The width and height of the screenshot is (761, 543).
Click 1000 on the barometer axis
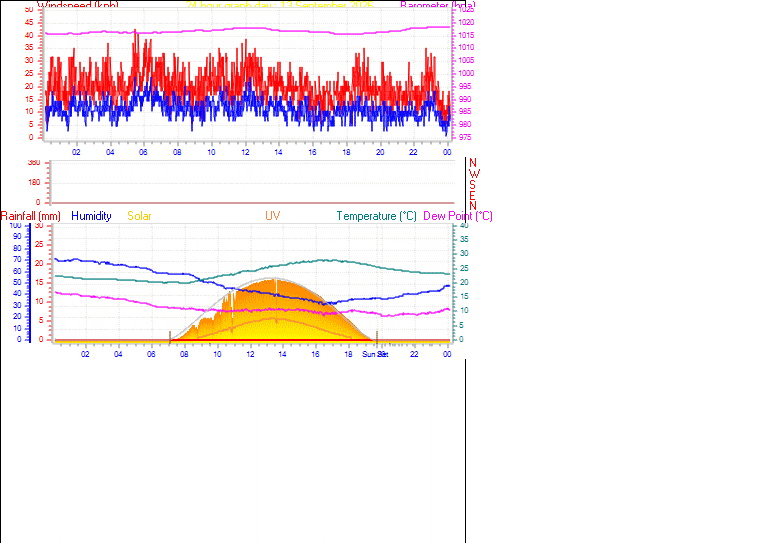tap(466, 73)
